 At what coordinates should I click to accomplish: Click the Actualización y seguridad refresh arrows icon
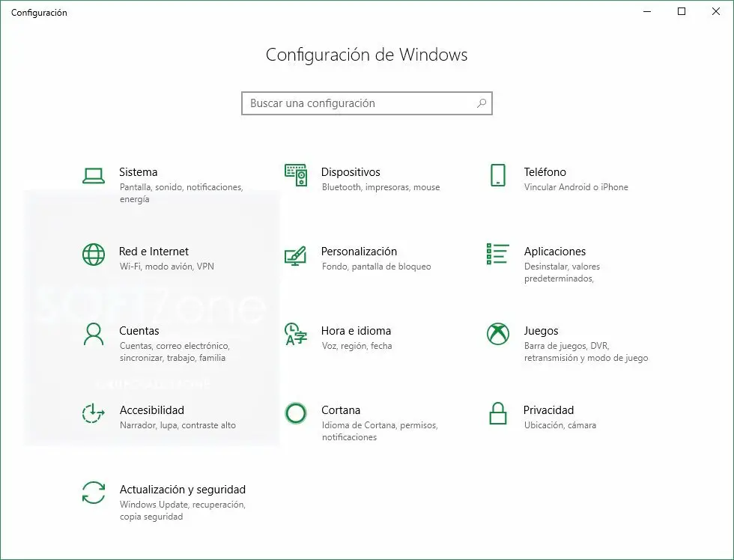[x=94, y=493]
